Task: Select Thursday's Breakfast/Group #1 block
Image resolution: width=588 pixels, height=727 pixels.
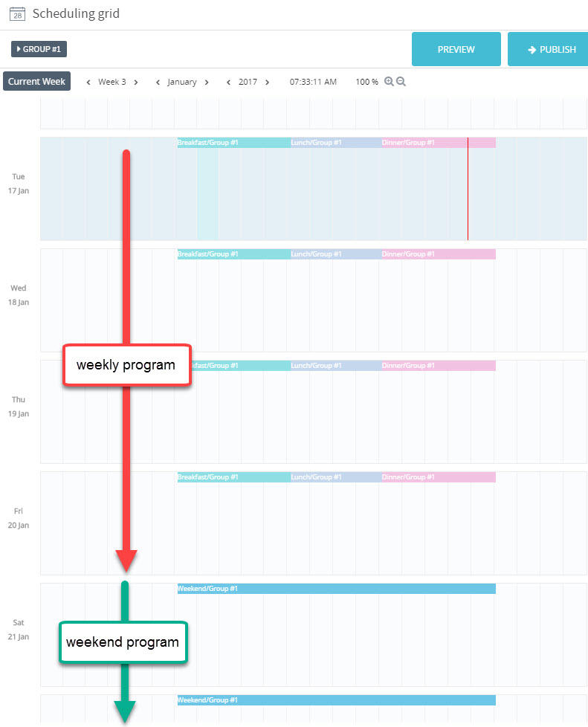Action: click(x=241, y=365)
